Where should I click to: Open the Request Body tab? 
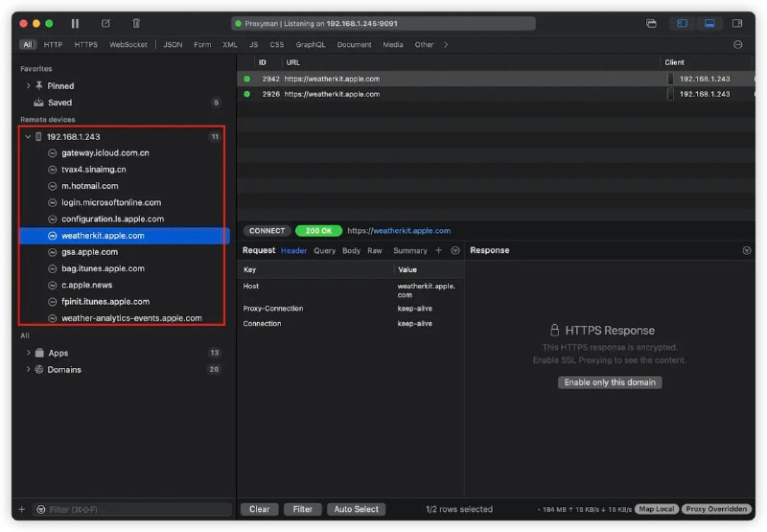coord(351,251)
